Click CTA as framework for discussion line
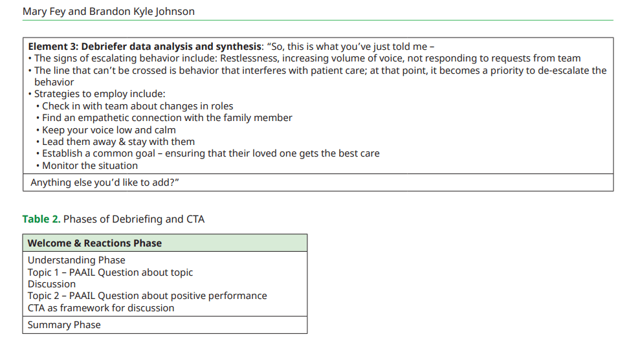Image resolution: width=644 pixels, height=354 pixels. point(101,308)
